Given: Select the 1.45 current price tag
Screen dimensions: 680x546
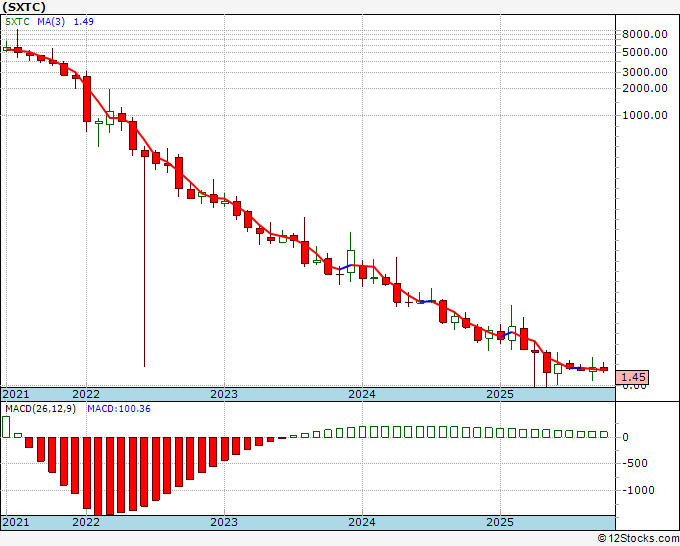Looking at the screenshot, I should [x=633, y=377].
